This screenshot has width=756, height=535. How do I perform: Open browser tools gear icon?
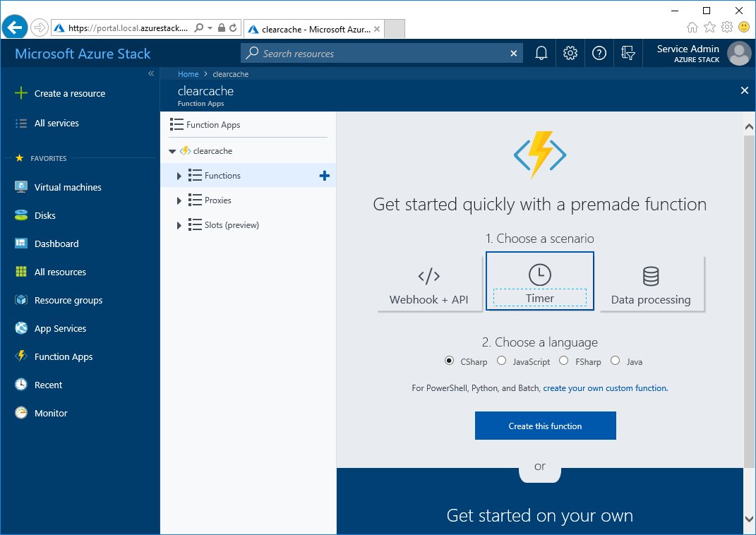[727, 27]
